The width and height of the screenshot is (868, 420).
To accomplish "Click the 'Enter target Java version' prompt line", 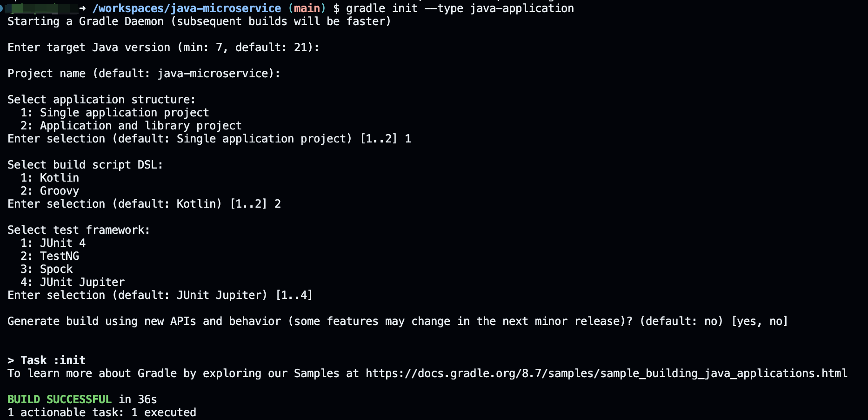I will tap(163, 47).
